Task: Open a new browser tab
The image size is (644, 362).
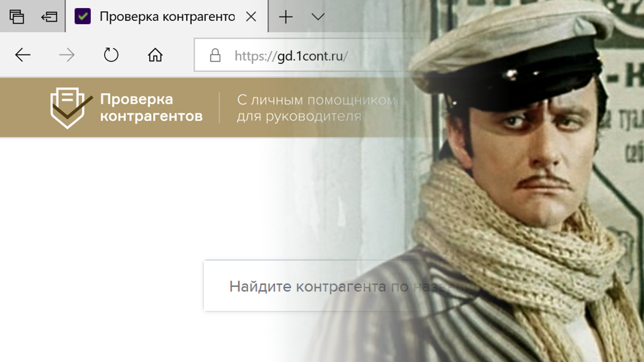Action: click(285, 16)
